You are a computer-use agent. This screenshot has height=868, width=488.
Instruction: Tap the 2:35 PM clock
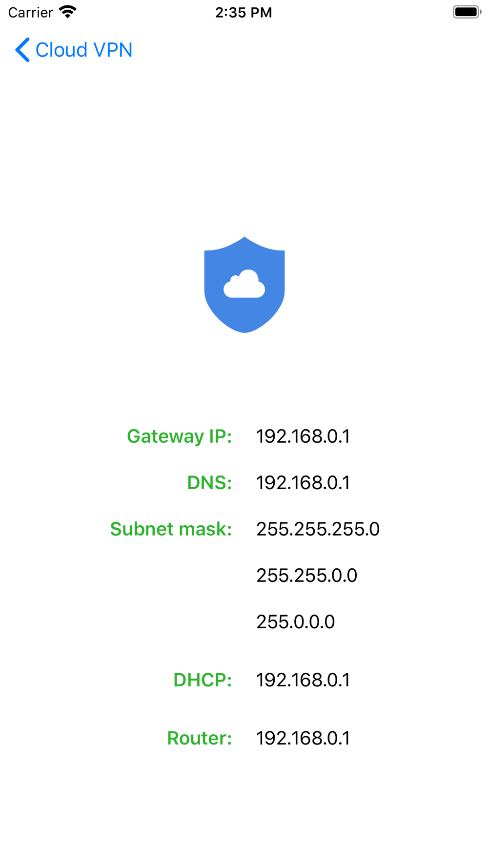coord(244,12)
